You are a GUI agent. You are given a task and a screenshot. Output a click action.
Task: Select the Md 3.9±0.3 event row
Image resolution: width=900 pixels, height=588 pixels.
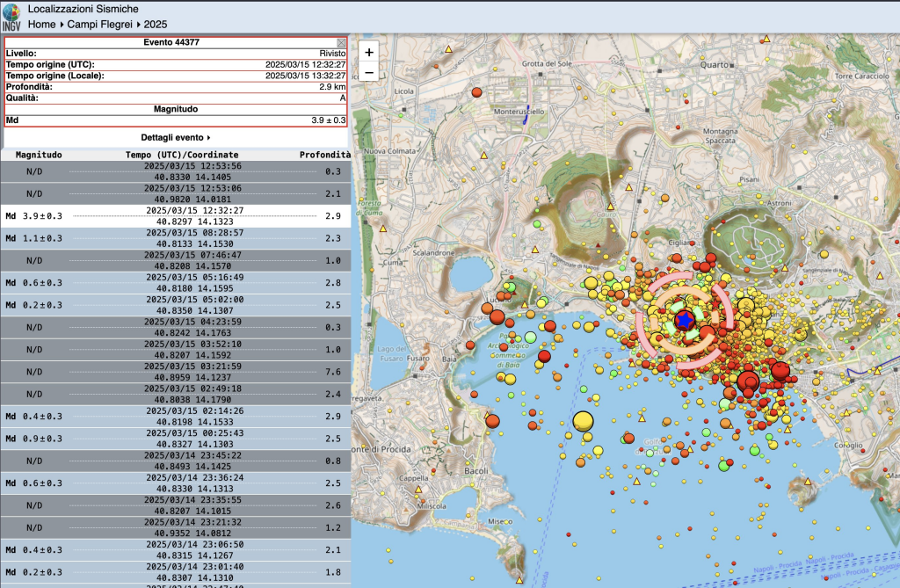(x=176, y=215)
